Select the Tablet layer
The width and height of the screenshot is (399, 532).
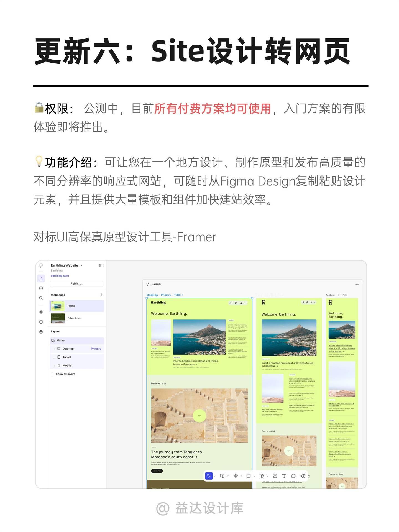click(x=67, y=357)
